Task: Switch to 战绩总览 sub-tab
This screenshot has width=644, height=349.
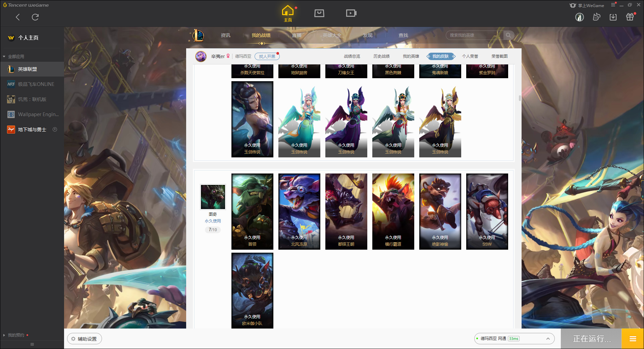Action: (352, 56)
